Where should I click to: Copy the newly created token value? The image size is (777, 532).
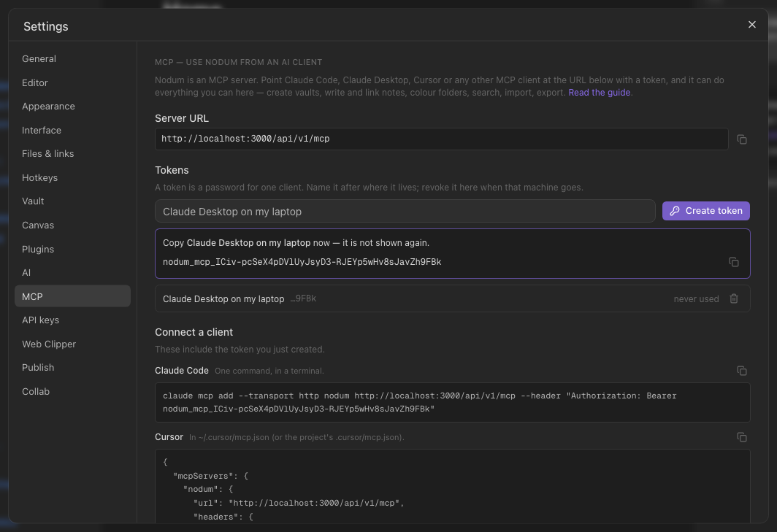click(x=734, y=262)
